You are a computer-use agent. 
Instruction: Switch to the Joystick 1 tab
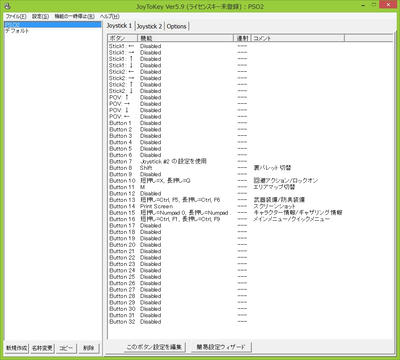click(x=119, y=26)
